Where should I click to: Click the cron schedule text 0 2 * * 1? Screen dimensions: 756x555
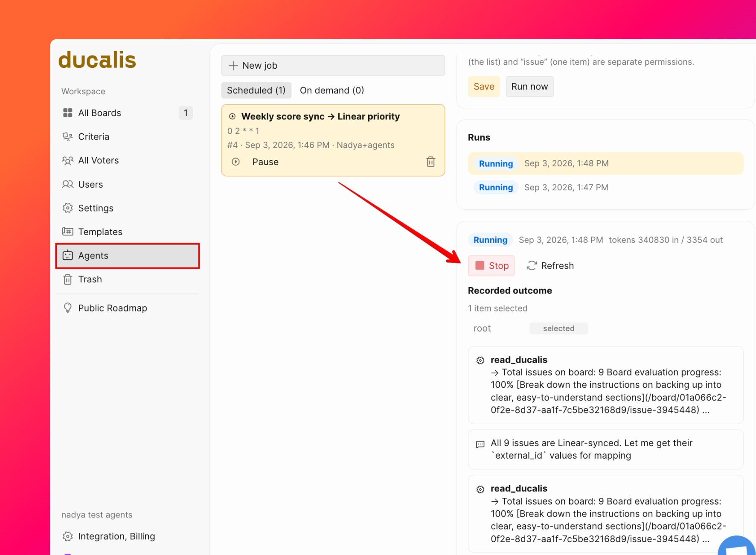pyautogui.click(x=243, y=131)
